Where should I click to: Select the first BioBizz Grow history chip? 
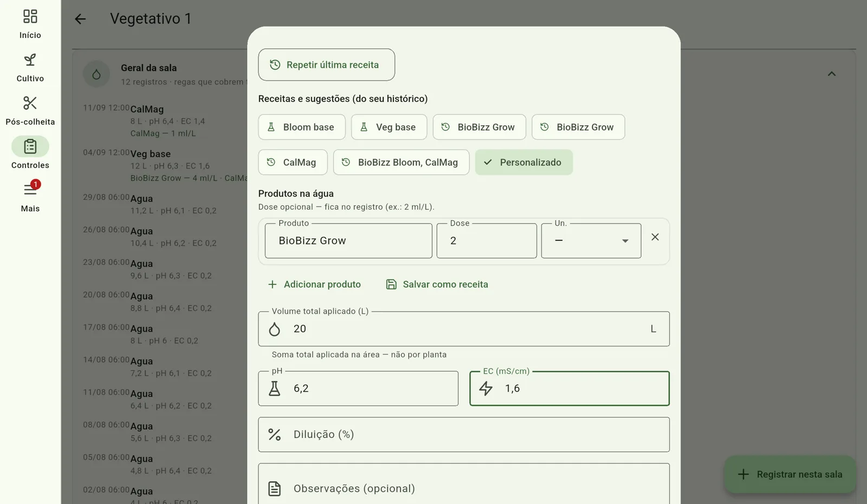tap(480, 127)
